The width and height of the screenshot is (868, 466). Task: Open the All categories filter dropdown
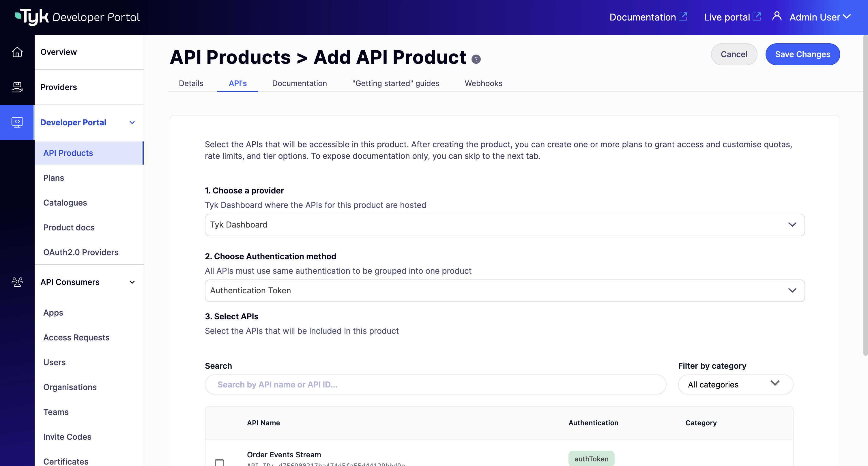[x=735, y=384]
